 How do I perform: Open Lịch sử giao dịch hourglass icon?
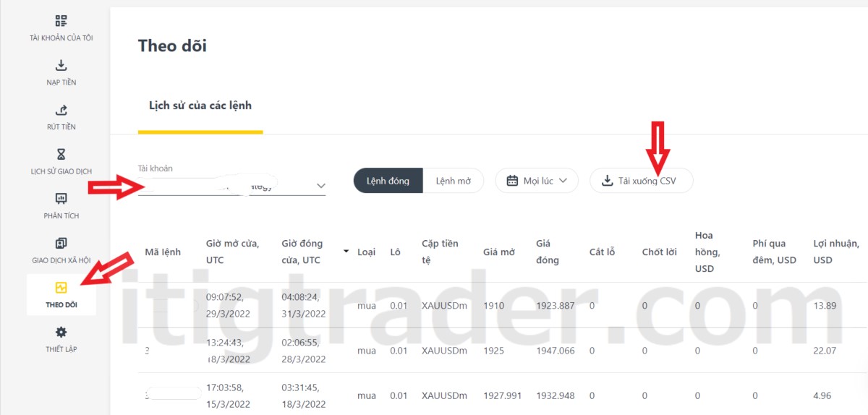pyautogui.click(x=61, y=155)
